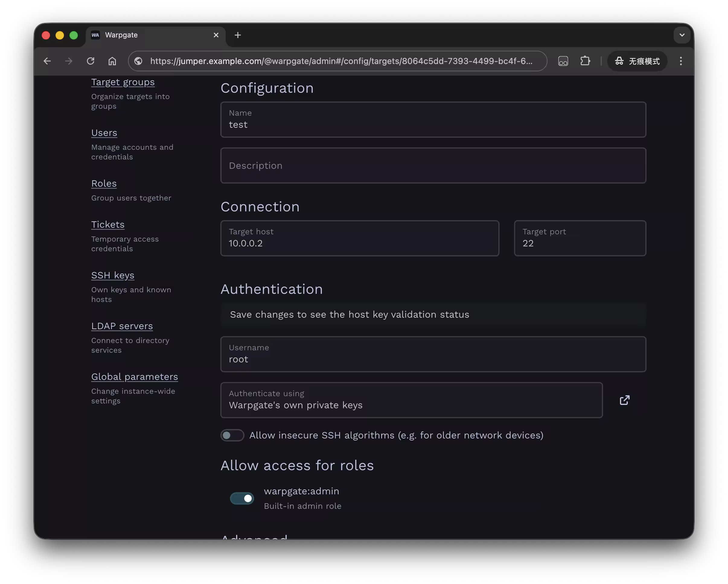Edit the Target host field
The width and height of the screenshot is (728, 584).
tap(359, 238)
